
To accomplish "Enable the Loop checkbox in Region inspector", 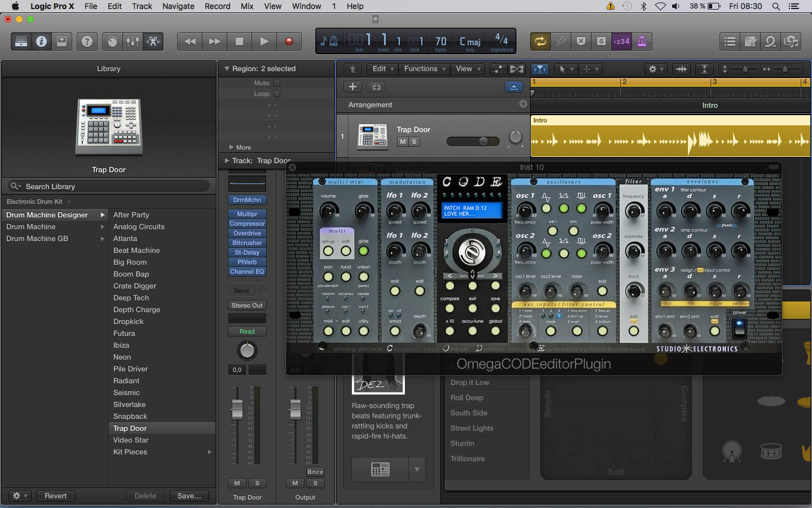I will click(x=277, y=94).
